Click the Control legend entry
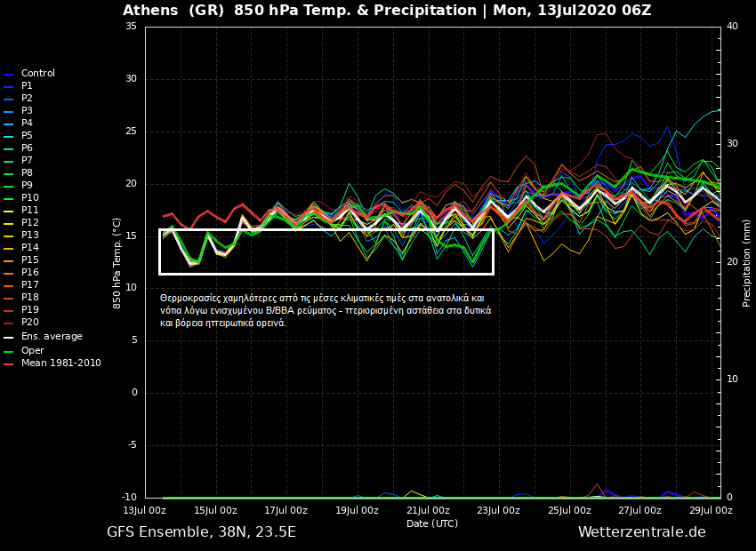Screen dimensions: 756x551 coord(37,74)
